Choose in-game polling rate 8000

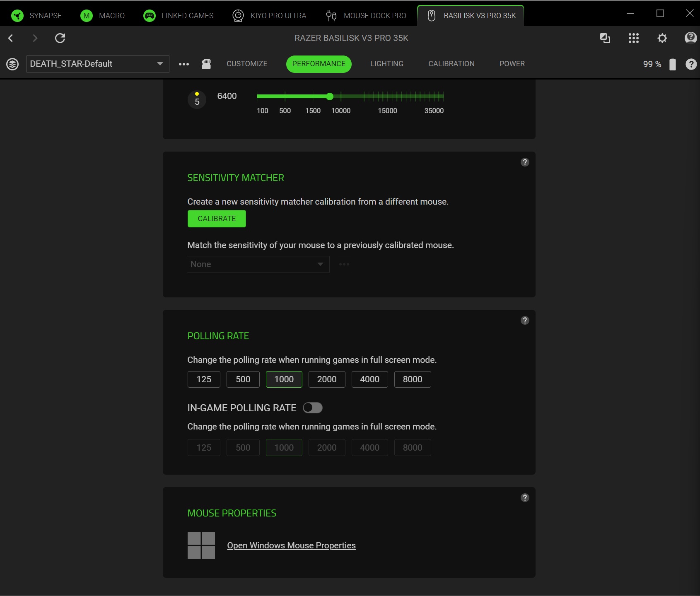(x=413, y=448)
